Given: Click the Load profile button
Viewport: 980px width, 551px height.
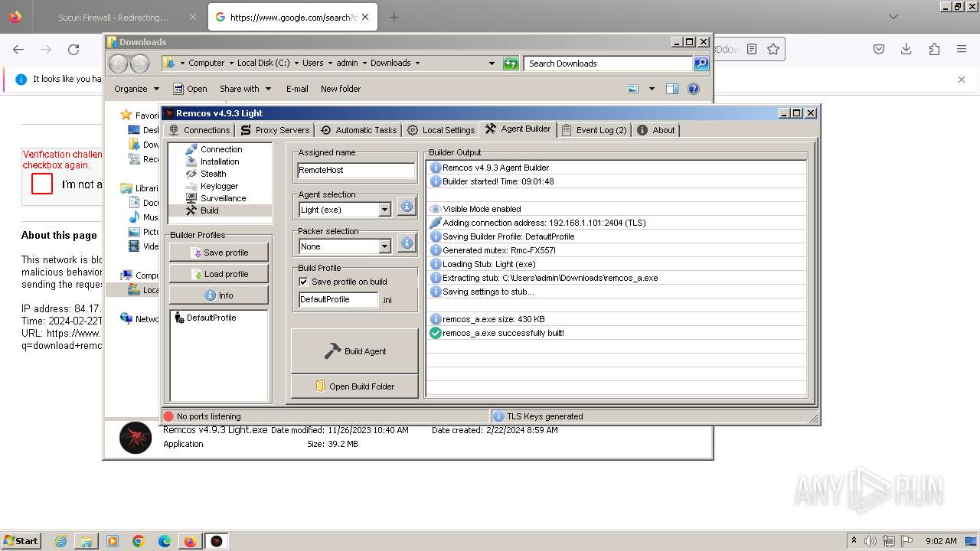Looking at the screenshot, I should [219, 274].
